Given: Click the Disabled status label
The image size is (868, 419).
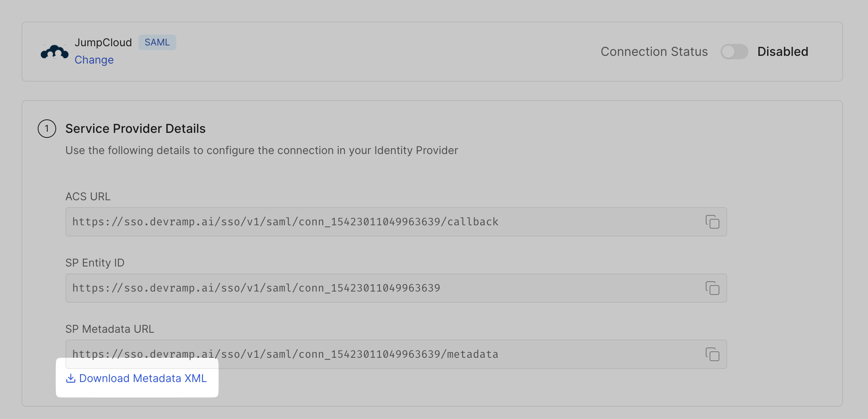Looking at the screenshot, I should click(x=782, y=51).
